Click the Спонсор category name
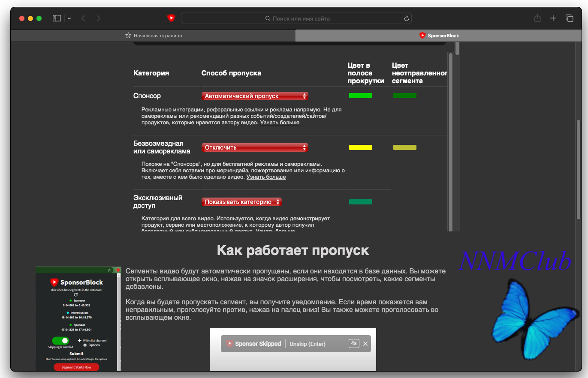 pos(147,96)
